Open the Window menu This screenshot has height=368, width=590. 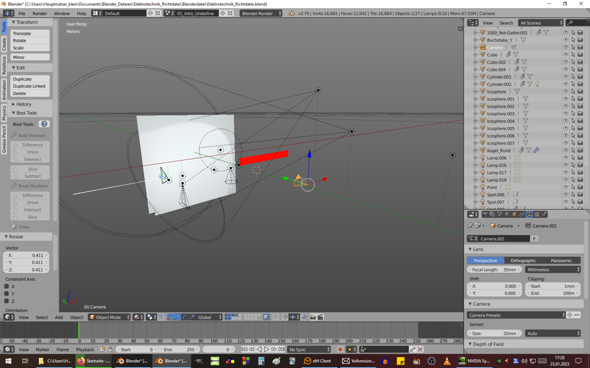62,13
